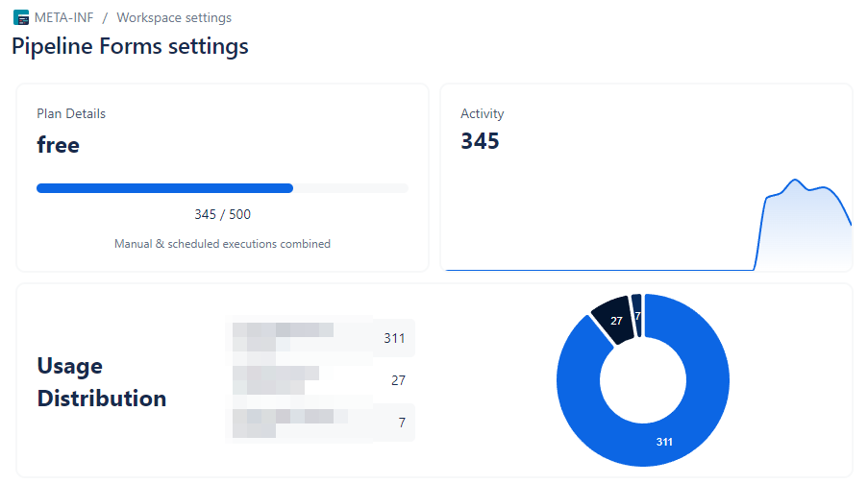Click the META-INF workspace icon in breadcrumb
This screenshot has width=868, height=484.
(x=20, y=17)
